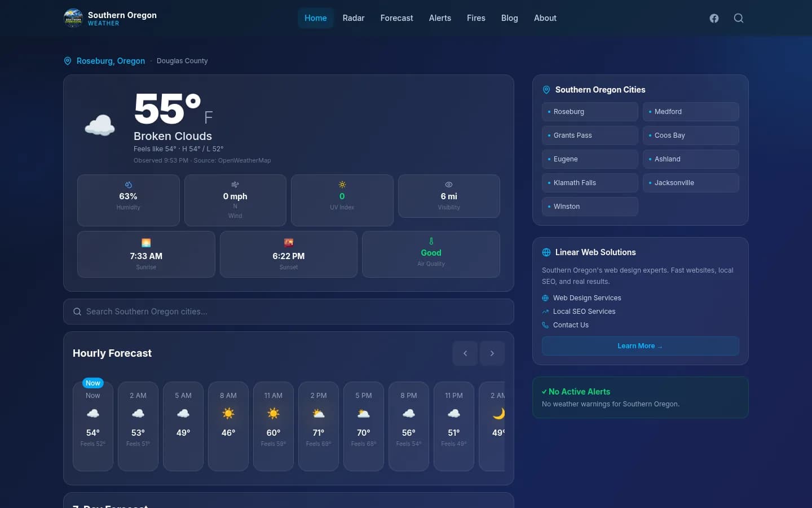Click the location pin beside Roseburg, Oregon
The image size is (812, 508).
(x=68, y=61)
